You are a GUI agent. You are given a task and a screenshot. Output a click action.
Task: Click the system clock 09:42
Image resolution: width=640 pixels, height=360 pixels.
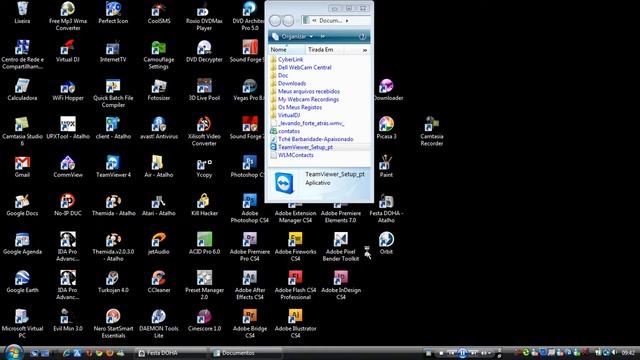point(628,353)
